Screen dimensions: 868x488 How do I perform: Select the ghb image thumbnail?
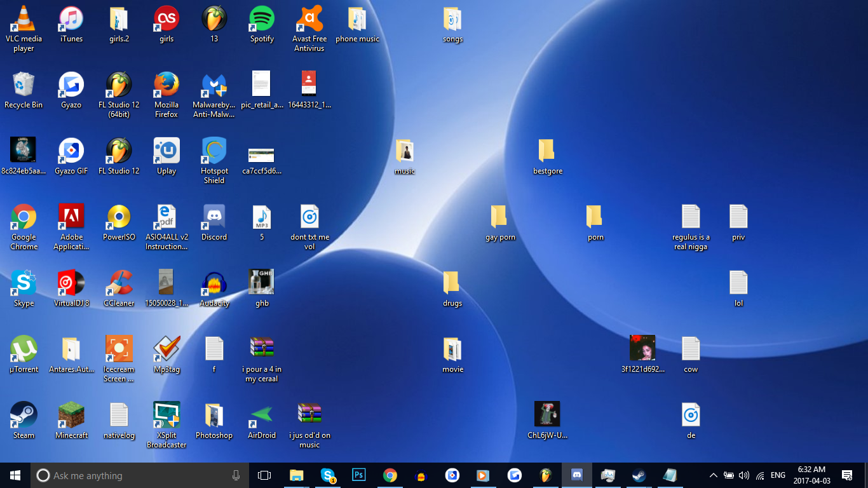262,288
